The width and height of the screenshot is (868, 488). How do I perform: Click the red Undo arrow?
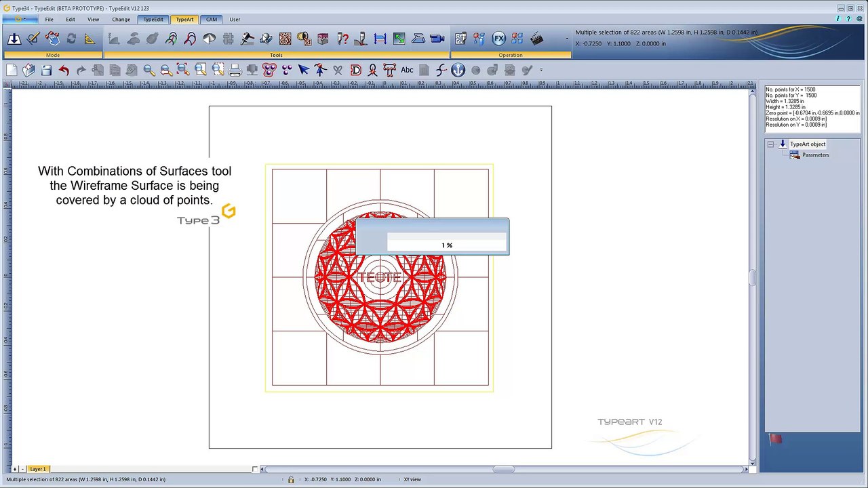coord(64,70)
